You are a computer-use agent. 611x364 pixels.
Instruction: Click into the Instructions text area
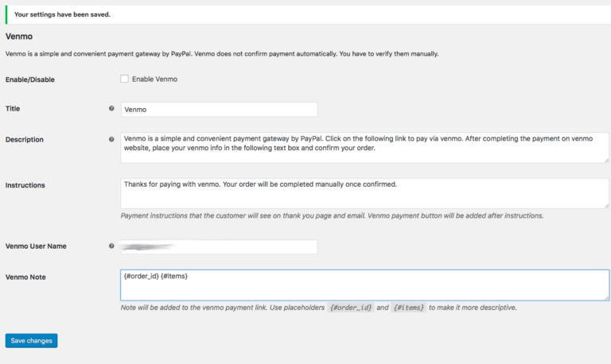click(x=364, y=192)
